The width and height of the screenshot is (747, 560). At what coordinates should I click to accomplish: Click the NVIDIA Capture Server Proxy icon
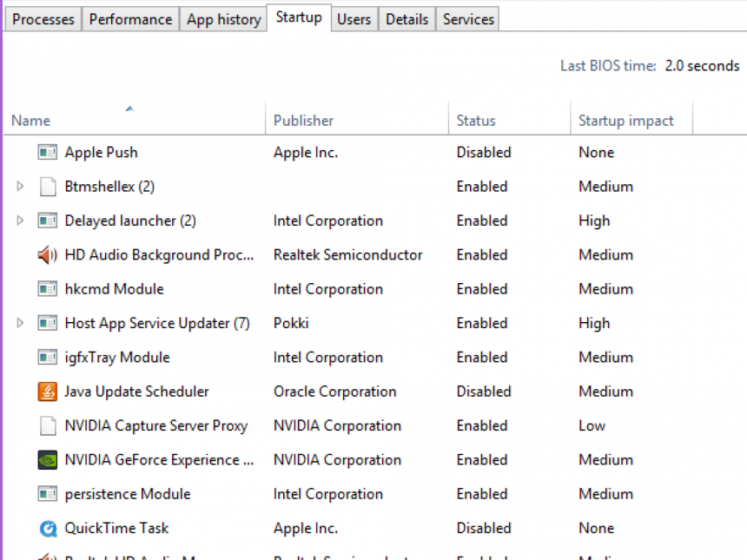[x=48, y=425]
